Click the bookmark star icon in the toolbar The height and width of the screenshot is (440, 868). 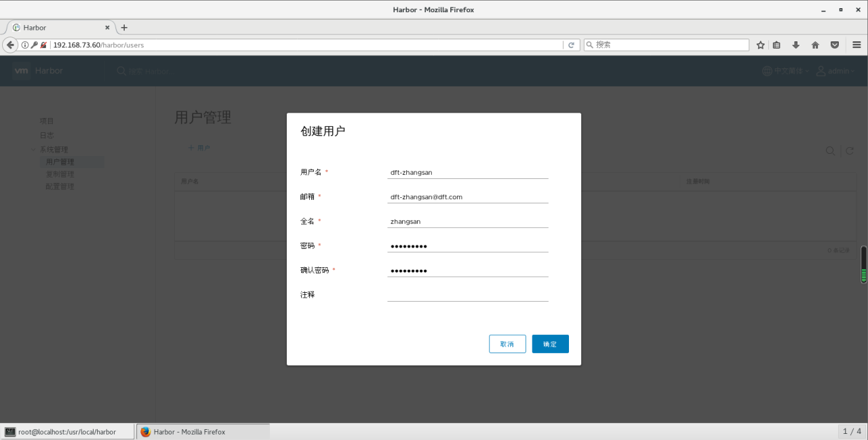[x=759, y=44]
